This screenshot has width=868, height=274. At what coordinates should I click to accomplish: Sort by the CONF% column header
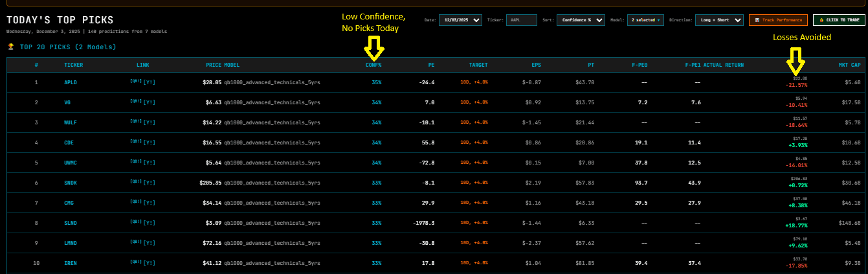coord(373,65)
